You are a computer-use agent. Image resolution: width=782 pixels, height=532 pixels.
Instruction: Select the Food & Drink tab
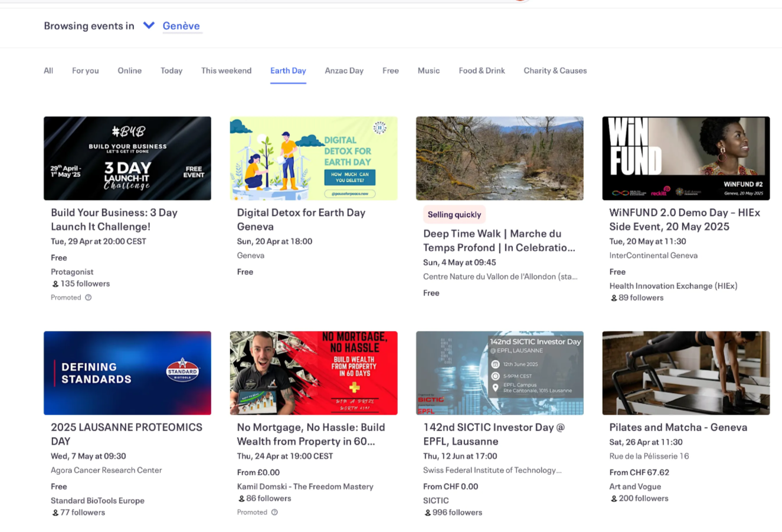coord(482,71)
